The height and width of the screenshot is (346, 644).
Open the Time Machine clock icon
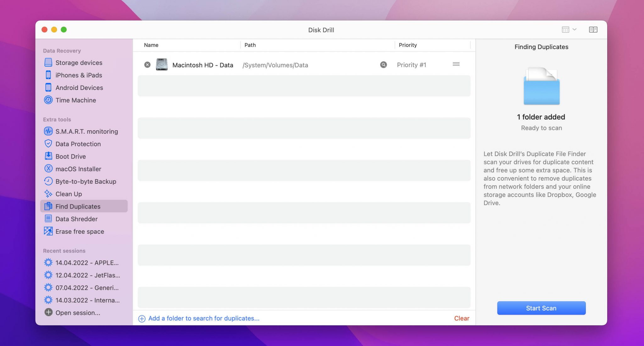(x=48, y=100)
